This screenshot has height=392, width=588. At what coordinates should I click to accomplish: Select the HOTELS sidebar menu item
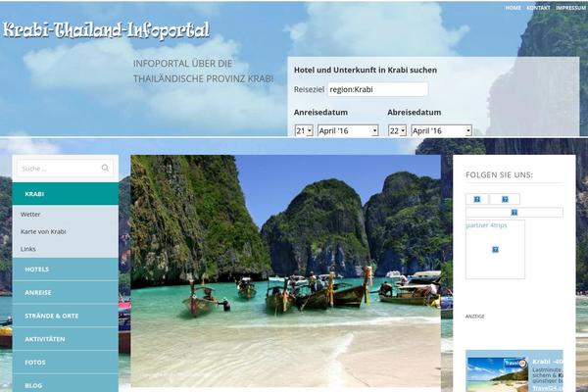[x=66, y=269]
